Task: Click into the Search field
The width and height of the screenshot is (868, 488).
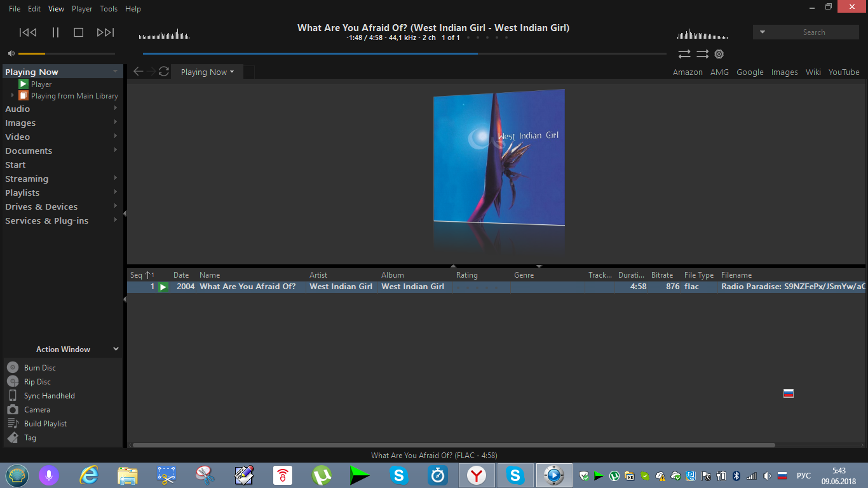Action: [813, 32]
